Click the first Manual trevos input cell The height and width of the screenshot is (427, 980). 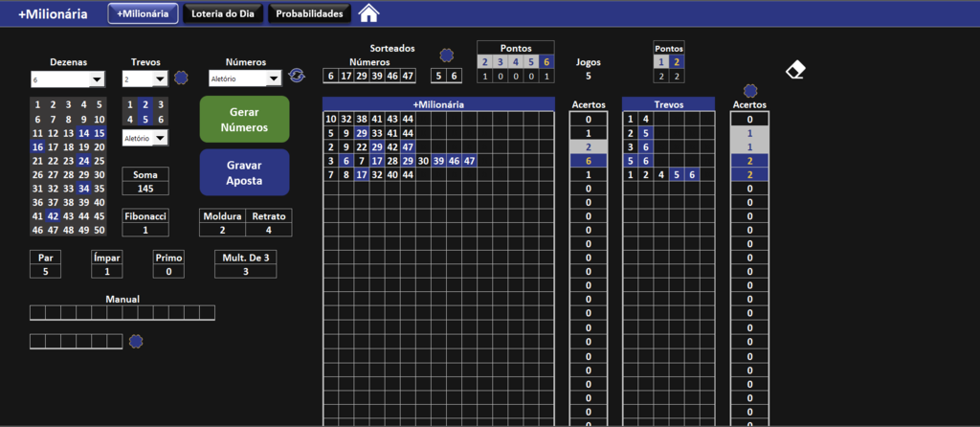(37, 341)
